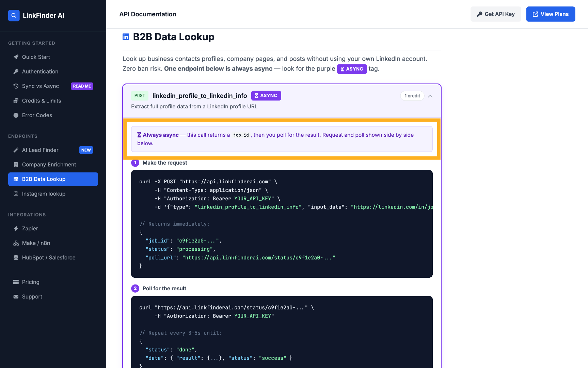
Task: Click the AI Lead Finder wand icon
Action: (16, 150)
